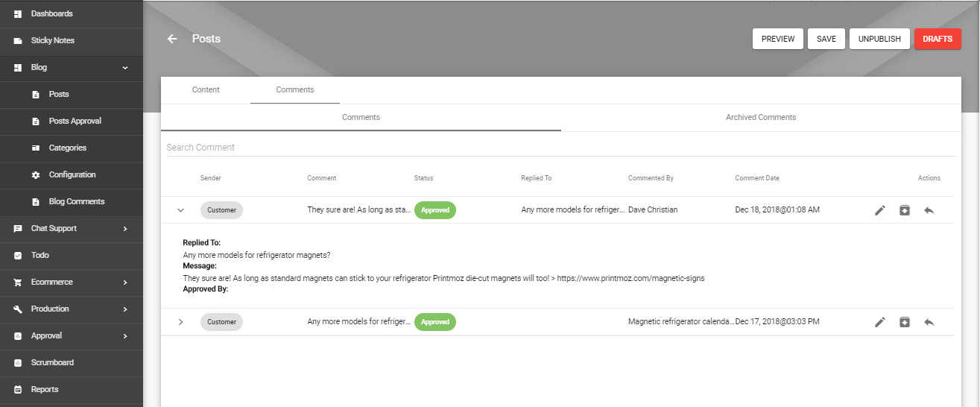The height and width of the screenshot is (407, 980).
Task: Collapse the expanded first comment row
Action: [x=180, y=210]
